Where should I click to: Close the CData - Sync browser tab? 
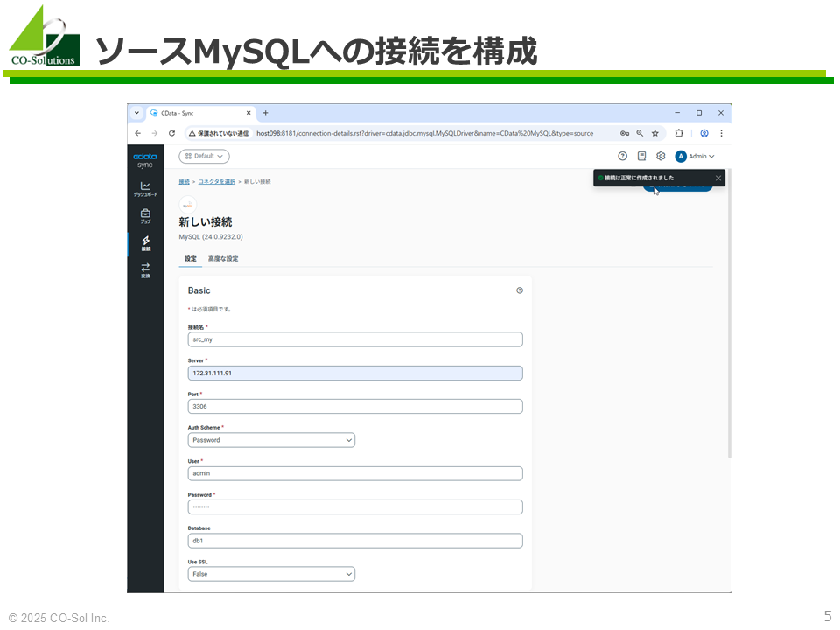click(248, 113)
